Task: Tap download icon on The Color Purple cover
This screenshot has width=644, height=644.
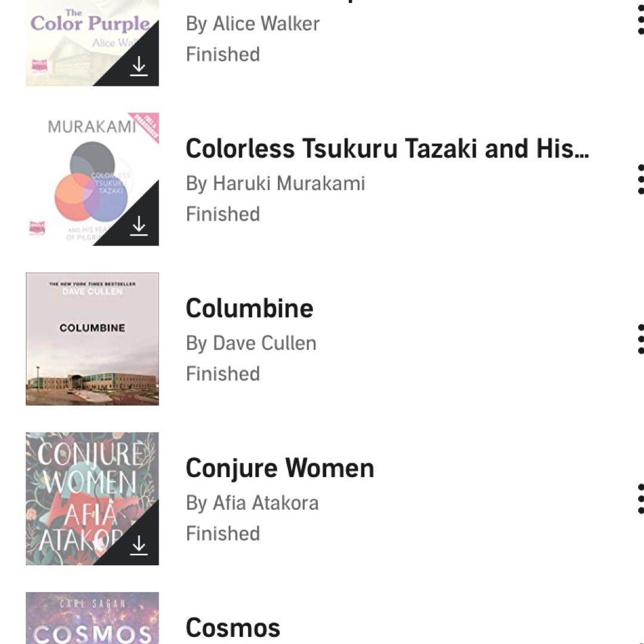Action: click(139, 66)
